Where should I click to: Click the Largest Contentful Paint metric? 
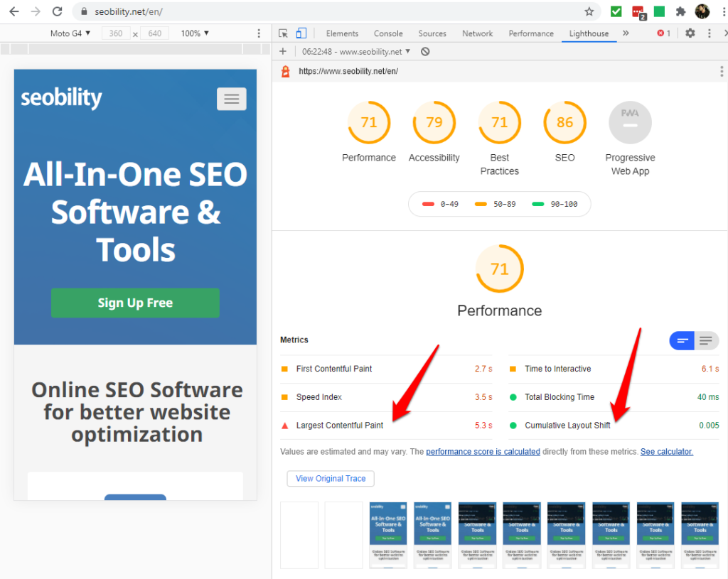pos(386,426)
